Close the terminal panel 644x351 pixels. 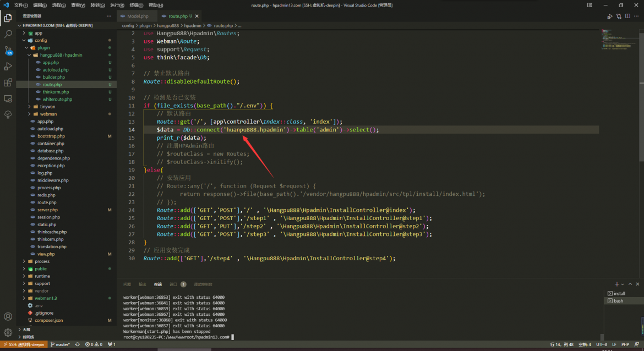pos(637,284)
